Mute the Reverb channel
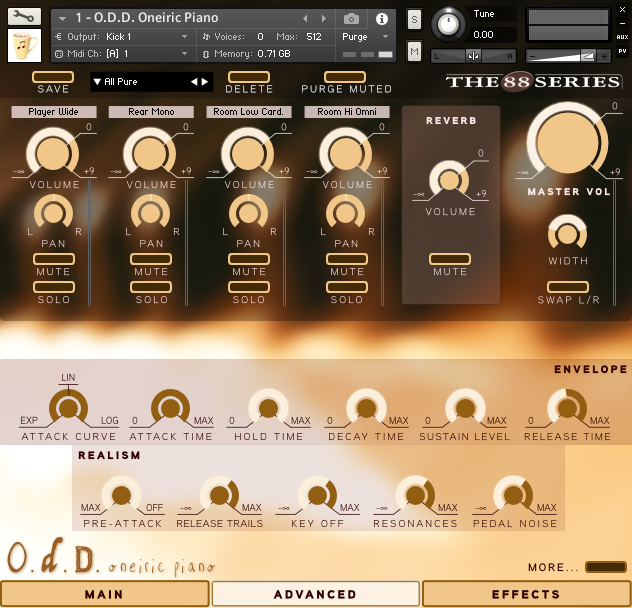Screen dimensions: 632x608 tap(450, 259)
